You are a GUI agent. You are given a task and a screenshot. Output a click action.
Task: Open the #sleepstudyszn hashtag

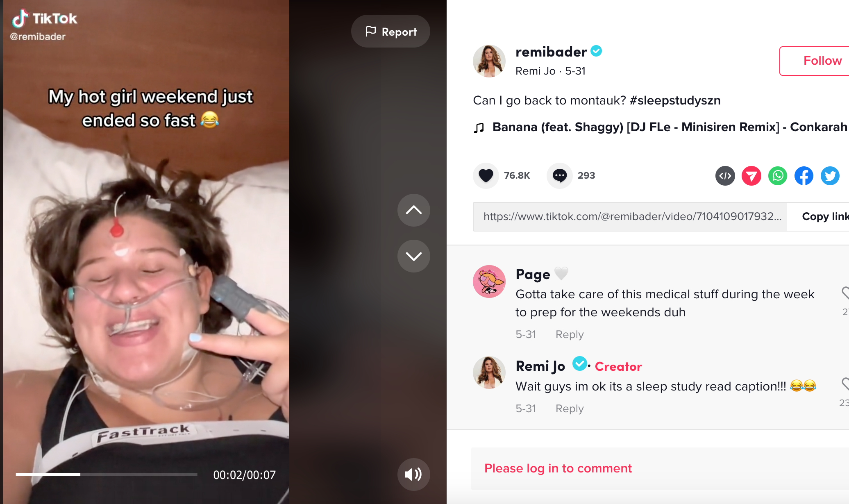click(x=675, y=100)
